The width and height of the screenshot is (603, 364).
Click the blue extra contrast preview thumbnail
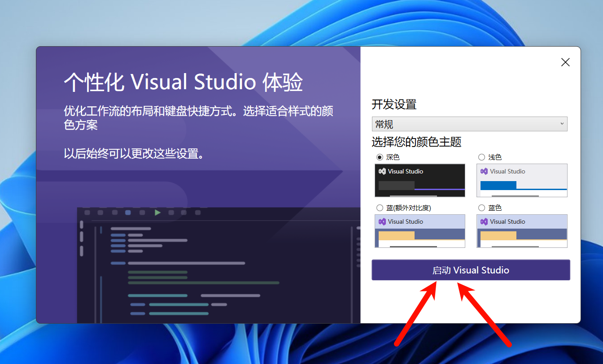(x=420, y=231)
